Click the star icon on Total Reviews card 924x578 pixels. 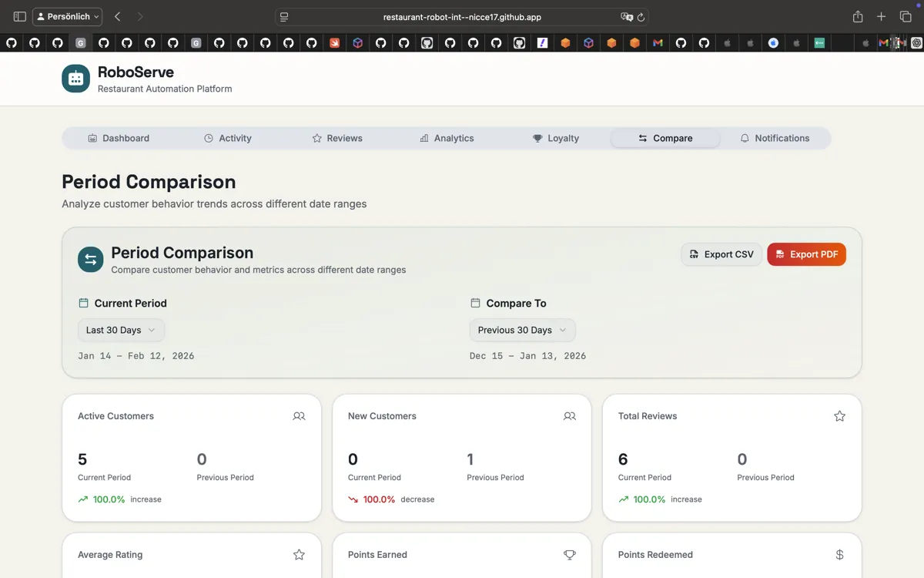click(x=839, y=416)
